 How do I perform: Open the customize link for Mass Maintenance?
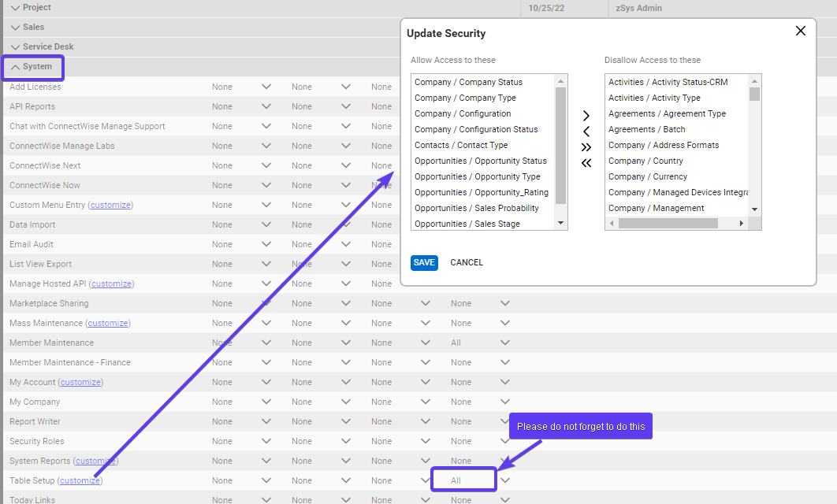108,323
